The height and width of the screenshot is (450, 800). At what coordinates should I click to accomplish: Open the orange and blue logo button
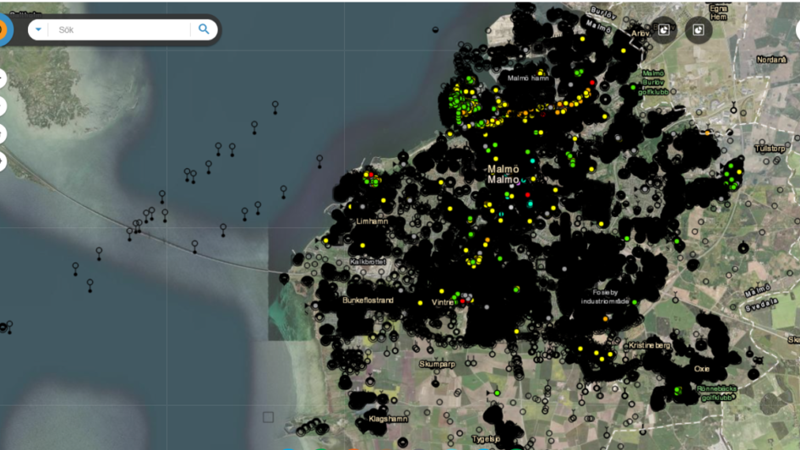pos(3,30)
